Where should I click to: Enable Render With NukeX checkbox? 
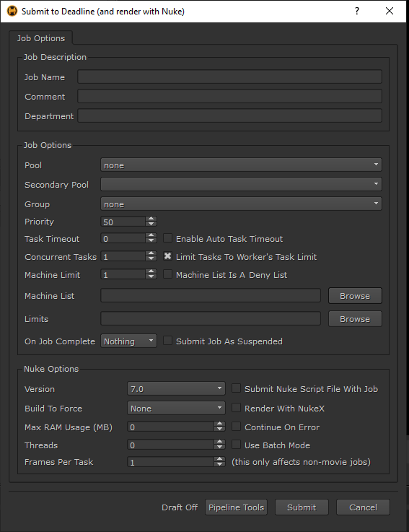[x=236, y=408]
